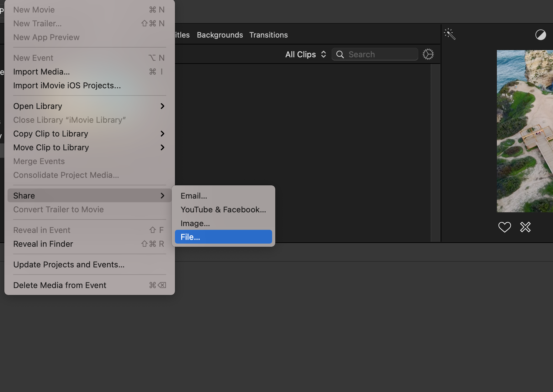Choose Import Media... from the menu

pyautogui.click(x=42, y=72)
